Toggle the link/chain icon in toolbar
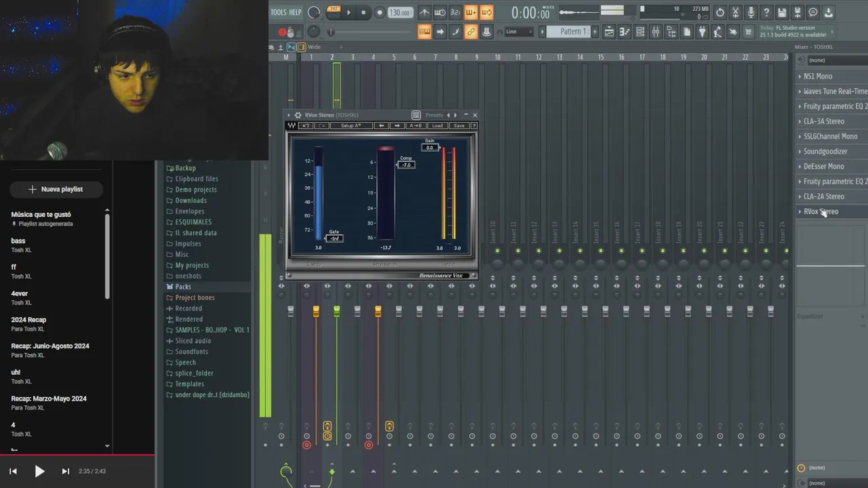The height and width of the screenshot is (488, 868). click(471, 31)
